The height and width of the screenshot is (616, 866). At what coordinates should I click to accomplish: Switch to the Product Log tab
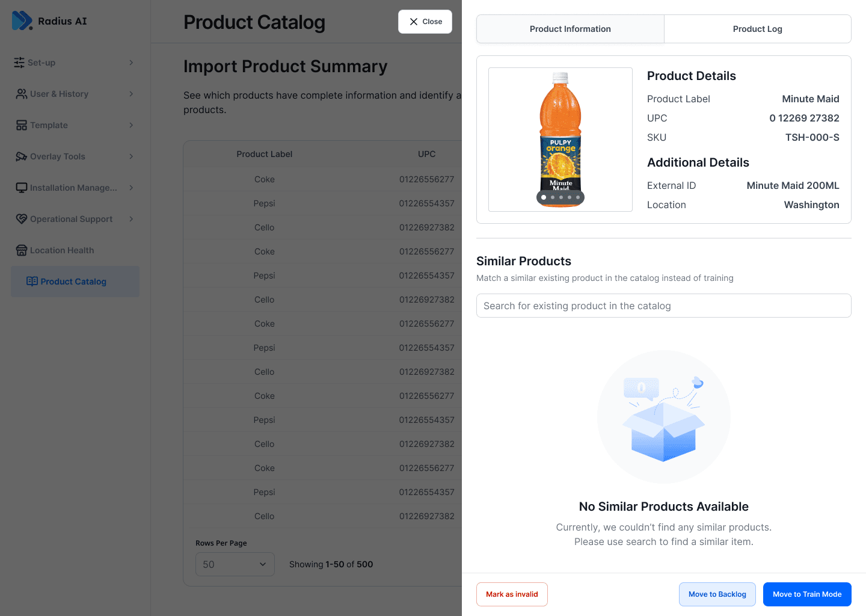757,29
